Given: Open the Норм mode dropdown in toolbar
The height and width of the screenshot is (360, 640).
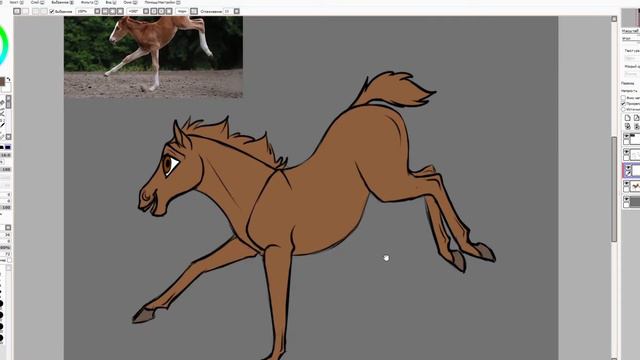Looking at the screenshot, I should click(x=182, y=11).
